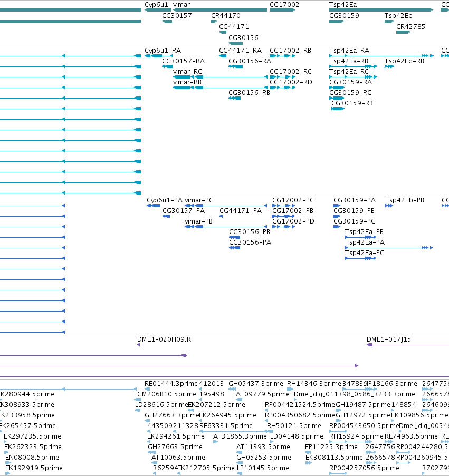Click the CG30156-PB protein label
This screenshot has width=449, height=476.
coord(250,232)
